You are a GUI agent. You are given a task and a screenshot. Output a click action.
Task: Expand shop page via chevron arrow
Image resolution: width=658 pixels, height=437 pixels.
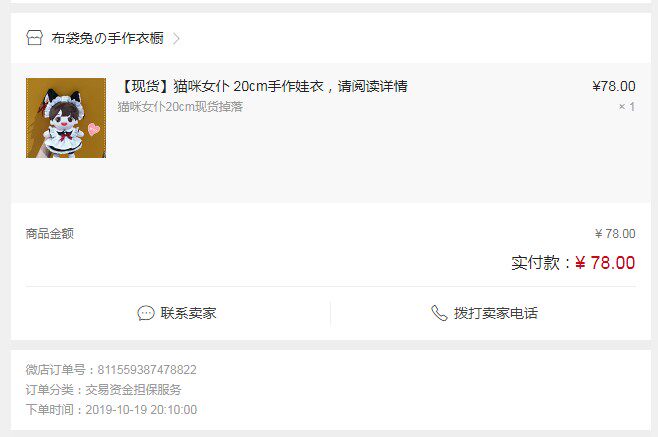(x=177, y=39)
